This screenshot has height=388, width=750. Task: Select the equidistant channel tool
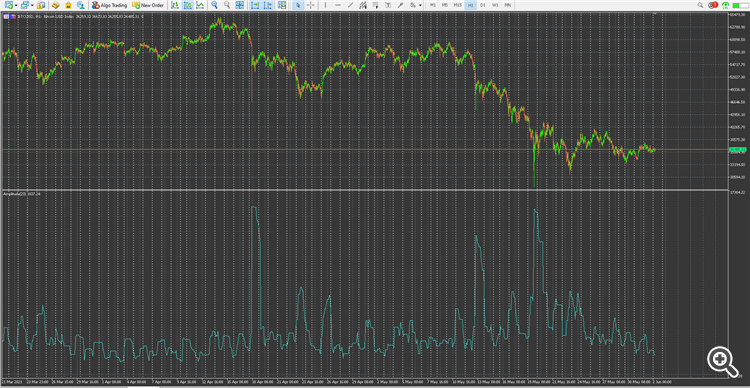coord(363,5)
